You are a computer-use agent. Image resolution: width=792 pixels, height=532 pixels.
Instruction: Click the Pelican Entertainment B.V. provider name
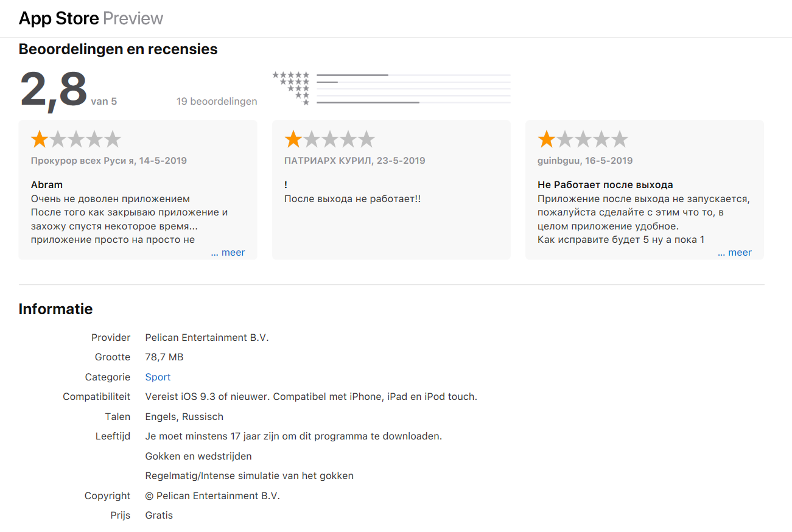click(207, 338)
